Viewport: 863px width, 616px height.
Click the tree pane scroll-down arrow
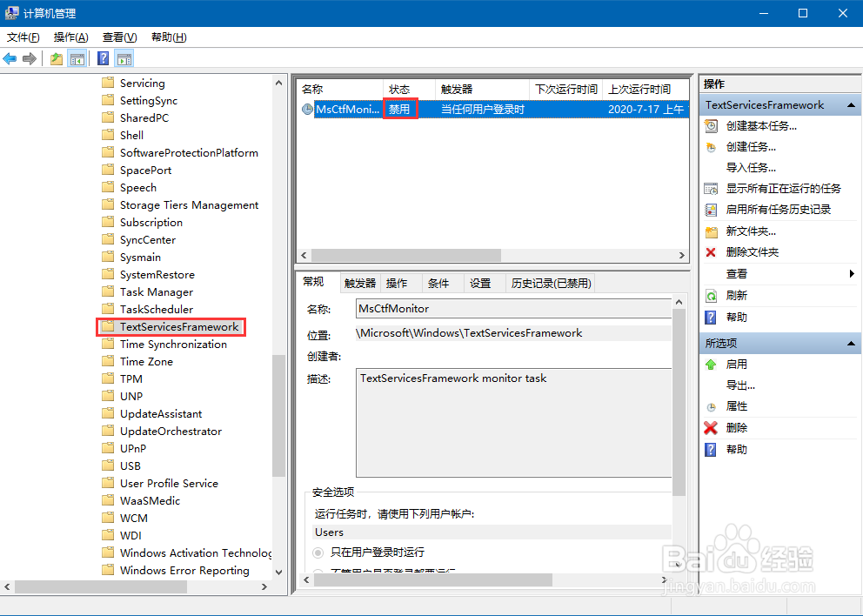278,572
